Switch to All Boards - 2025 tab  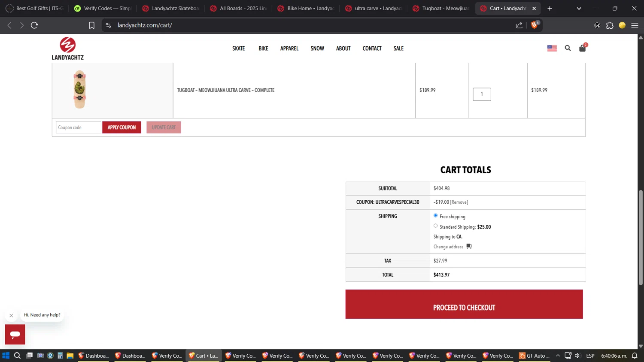click(238, 8)
